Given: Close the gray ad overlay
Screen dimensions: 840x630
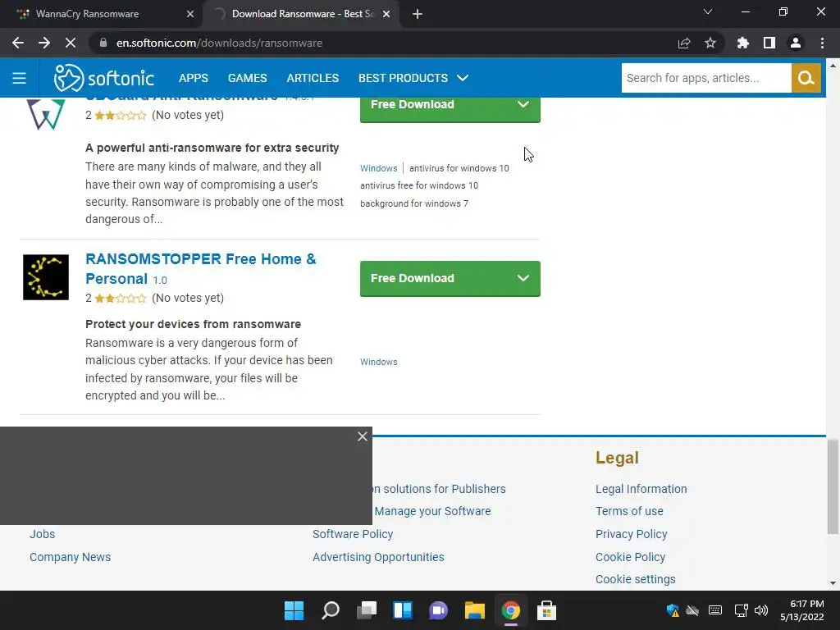Looking at the screenshot, I should coord(363,436).
